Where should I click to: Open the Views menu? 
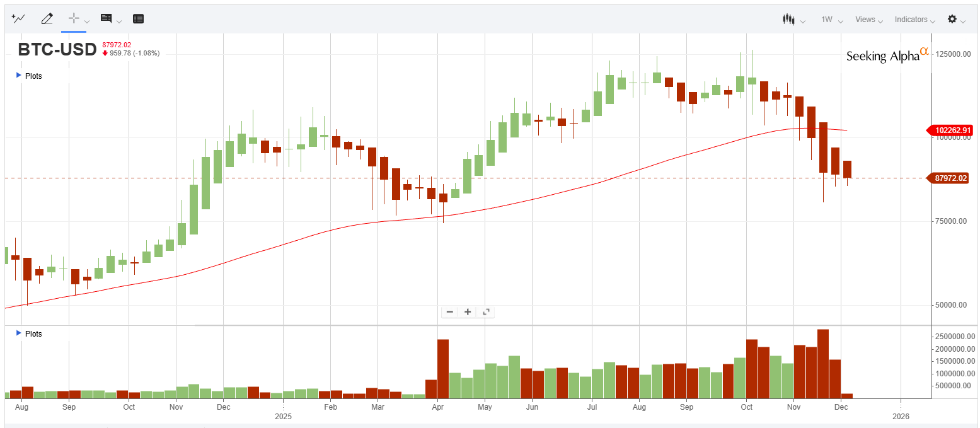click(x=868, y=20)
